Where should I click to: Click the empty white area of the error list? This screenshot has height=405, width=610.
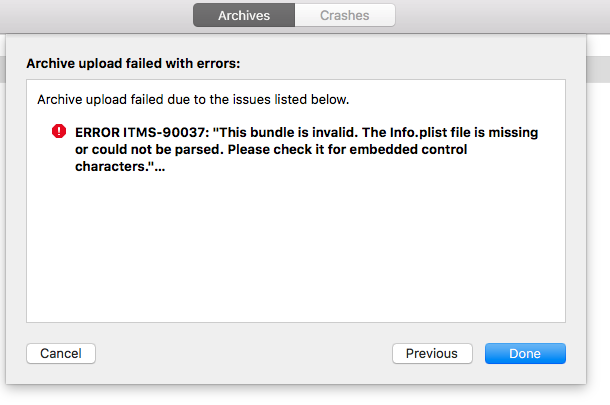coord(296,249)
